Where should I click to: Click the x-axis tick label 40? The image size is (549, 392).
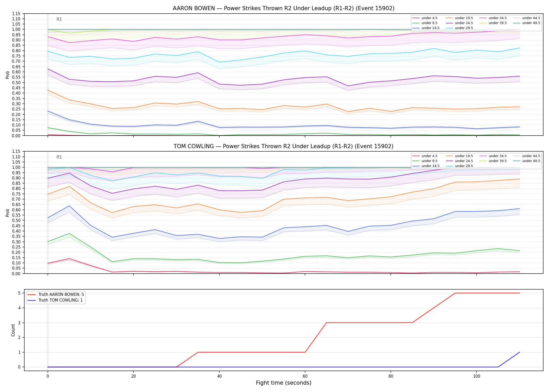coord(219,377)
